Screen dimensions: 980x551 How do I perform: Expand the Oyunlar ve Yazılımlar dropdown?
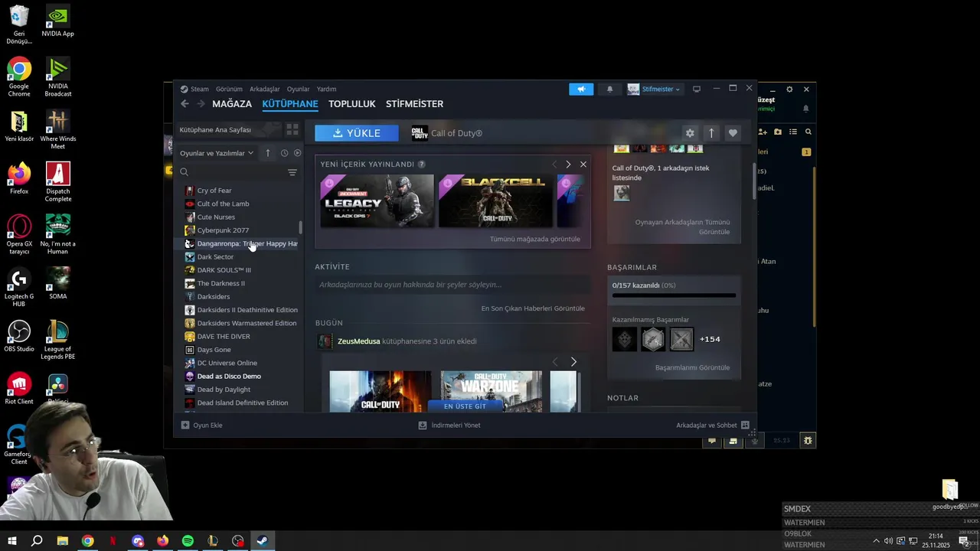pyautogui.click(x=217, y=153)
